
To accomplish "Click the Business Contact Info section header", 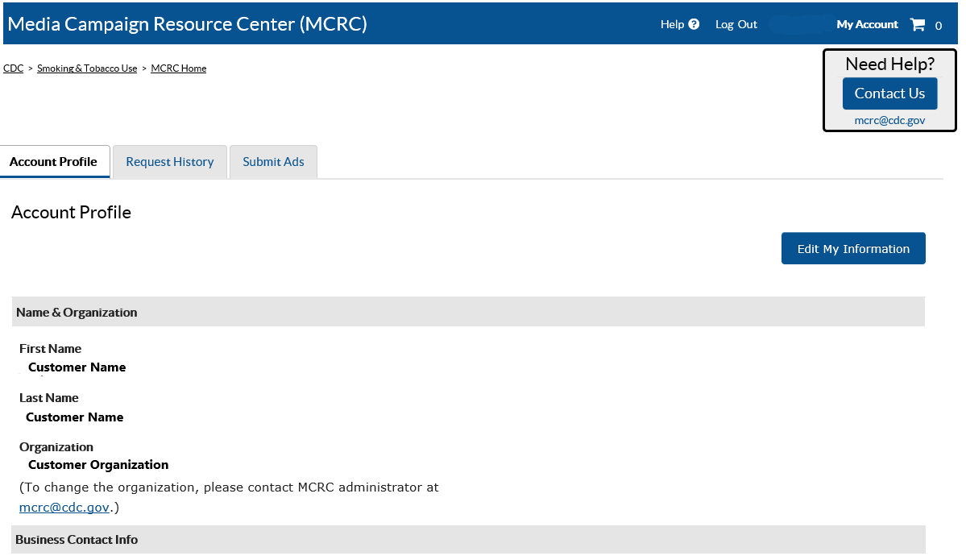I will point(77,540).
